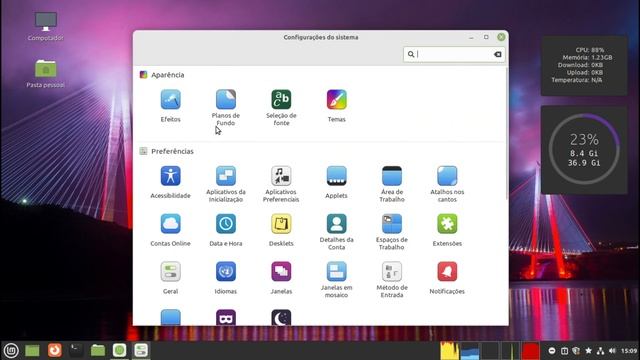640x360 pixels.
Task: Open Aplicativos da Inicialização
Action: 226,184
